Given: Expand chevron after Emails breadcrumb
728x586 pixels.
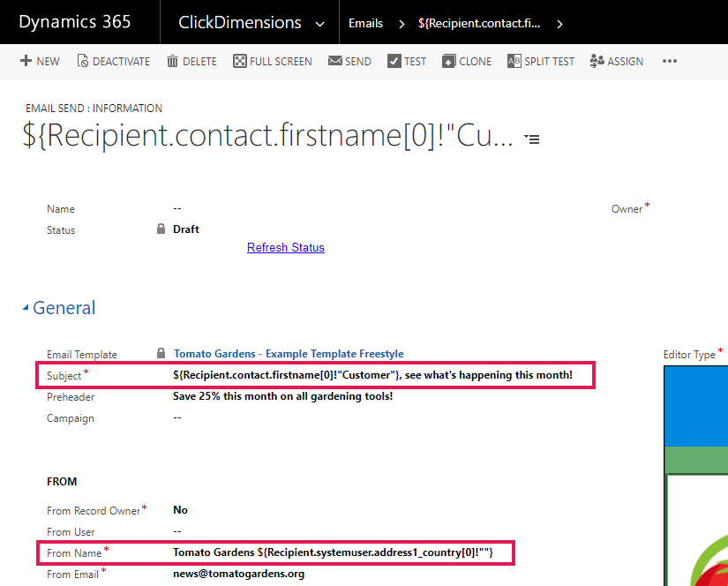Looking at the screenshot, I should point(402,24).
